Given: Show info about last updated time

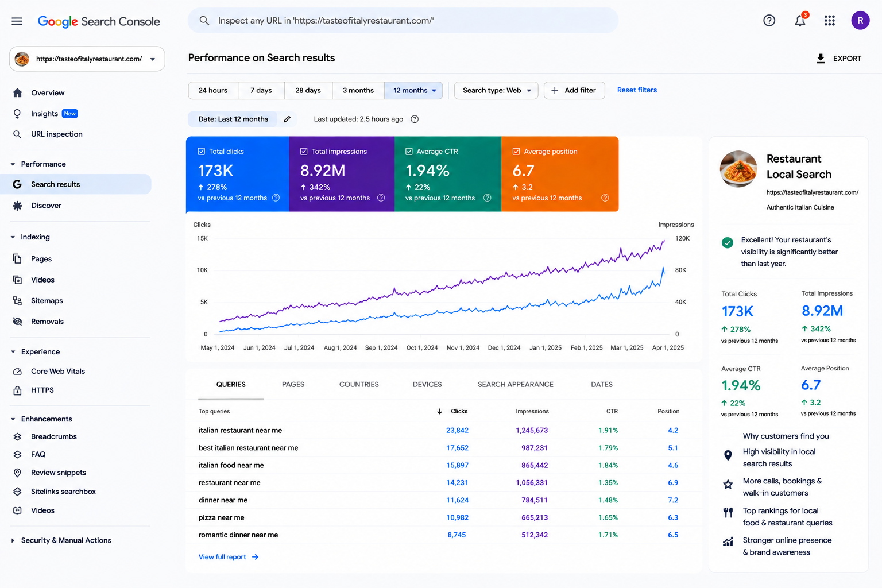Looking at the screenshot, I should point(415,119).
